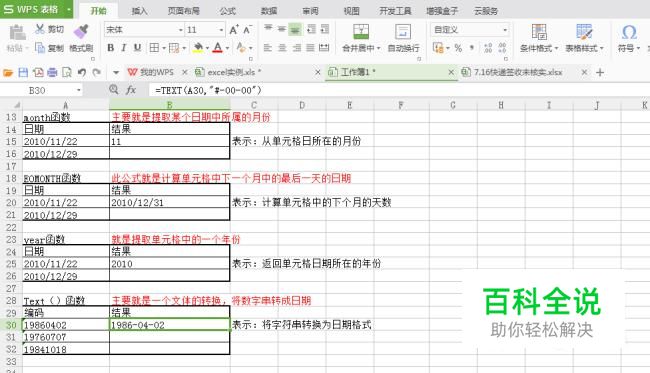Click the justify alignment icon
650x373 pixels.
tap(310, 48)
